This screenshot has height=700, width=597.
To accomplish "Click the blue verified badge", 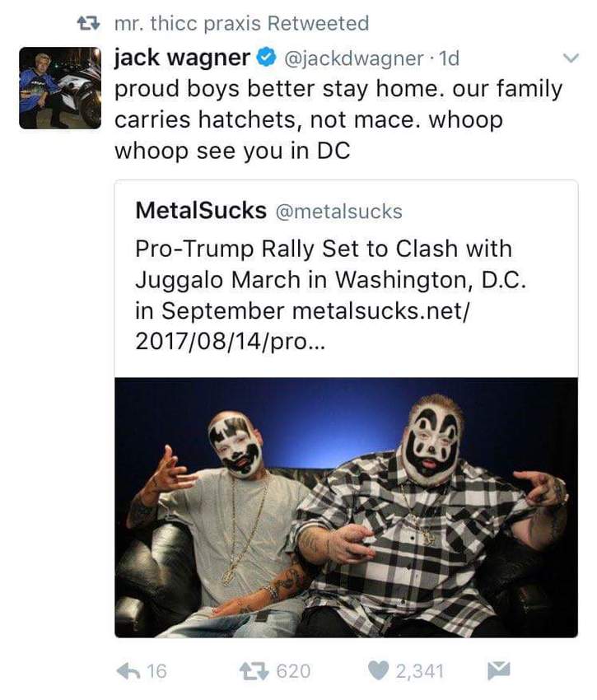I will click(x=266, y=58).
